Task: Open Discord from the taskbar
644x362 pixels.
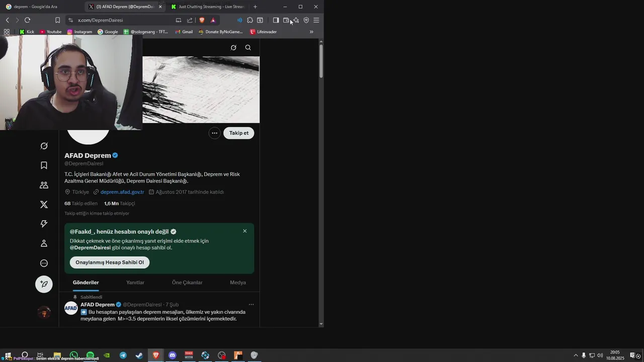Action: click(172, 355)
